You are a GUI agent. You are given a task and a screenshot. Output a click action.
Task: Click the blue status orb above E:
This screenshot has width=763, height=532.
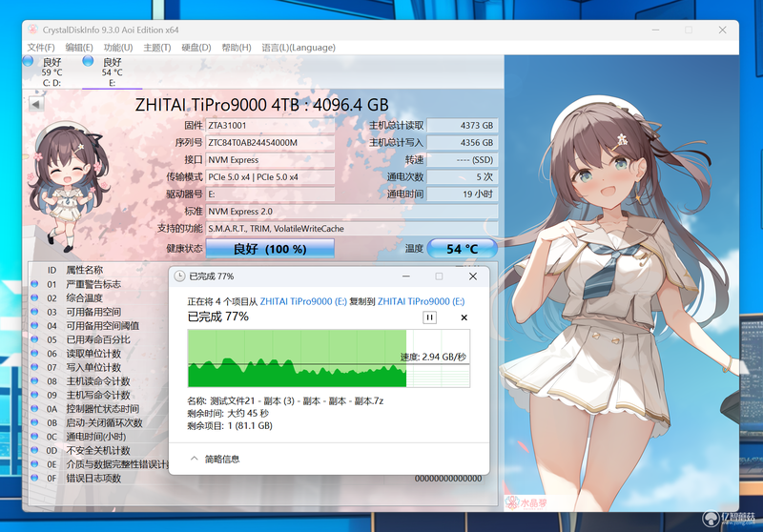tap(88, 61)
